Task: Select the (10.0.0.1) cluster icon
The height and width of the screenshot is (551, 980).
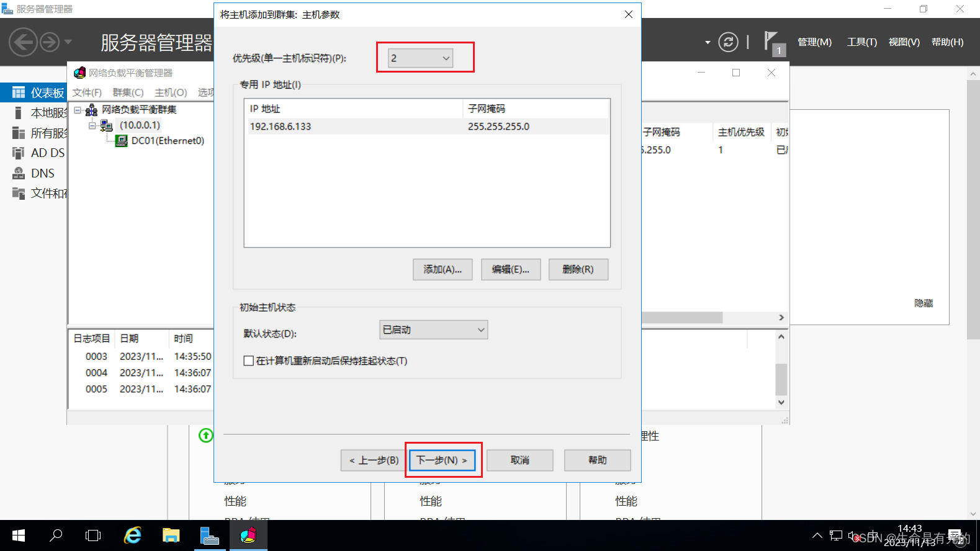Action: [x=106, y=125]
